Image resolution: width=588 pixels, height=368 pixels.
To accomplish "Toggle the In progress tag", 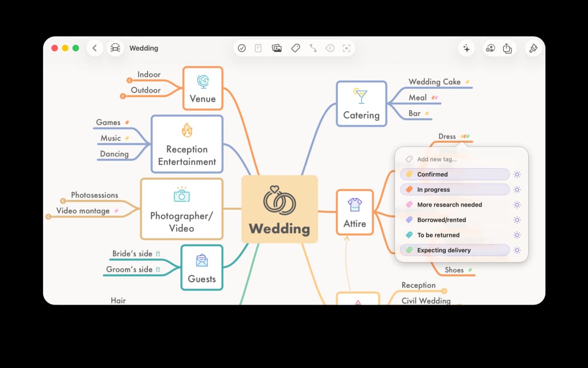I will click(x=455, y=189).
